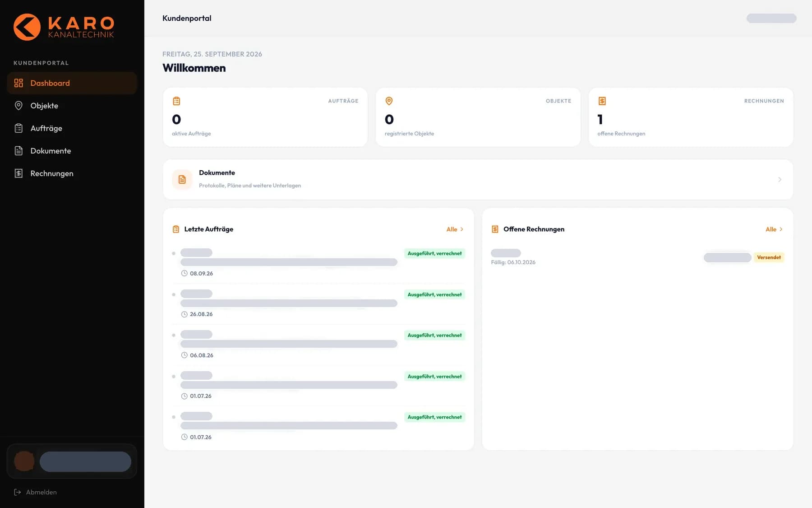Click the Abmelden logout button

35,492
